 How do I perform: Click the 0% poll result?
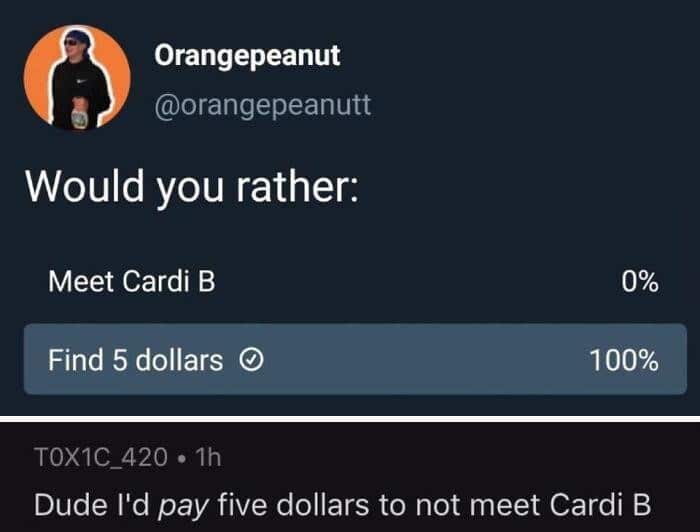[x=640, y=282]
